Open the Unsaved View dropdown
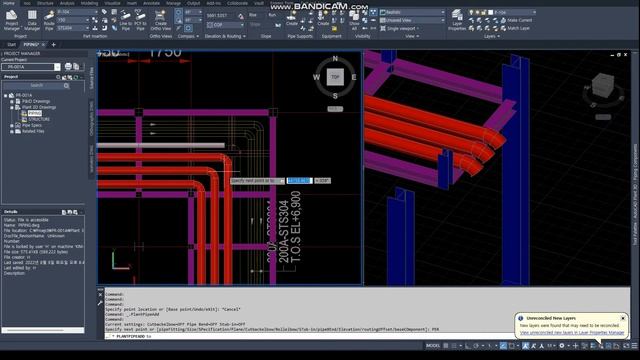 pyautogui.click(x=412, y=20)
